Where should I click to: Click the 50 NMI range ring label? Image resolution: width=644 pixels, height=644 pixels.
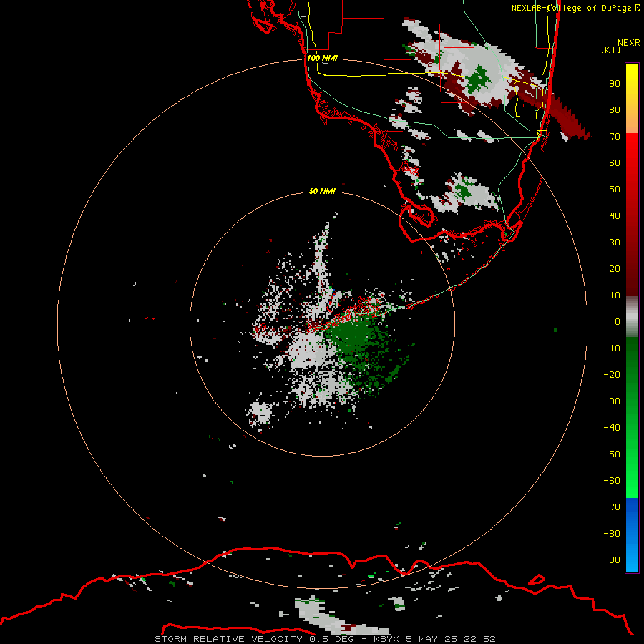coord(322,191)
